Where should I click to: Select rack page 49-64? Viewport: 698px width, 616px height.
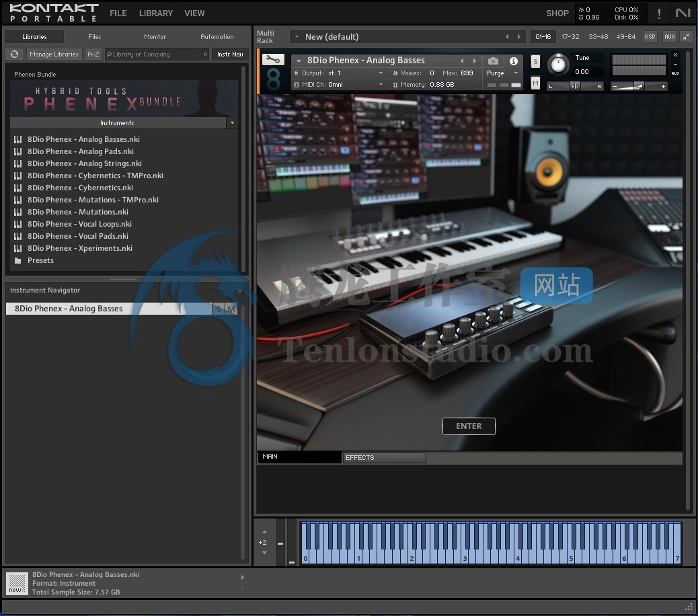625,37
